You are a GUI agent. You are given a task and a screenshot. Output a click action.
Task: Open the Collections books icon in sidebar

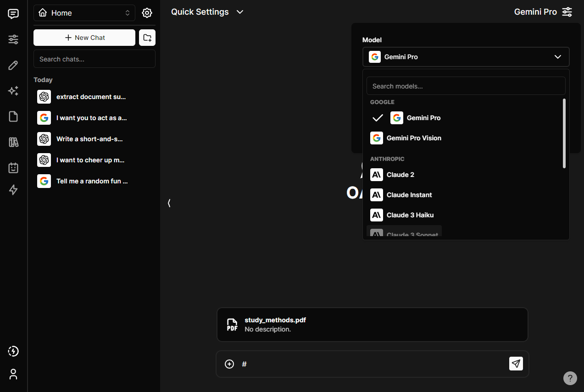pyautogui.click(x=13, y=142)
